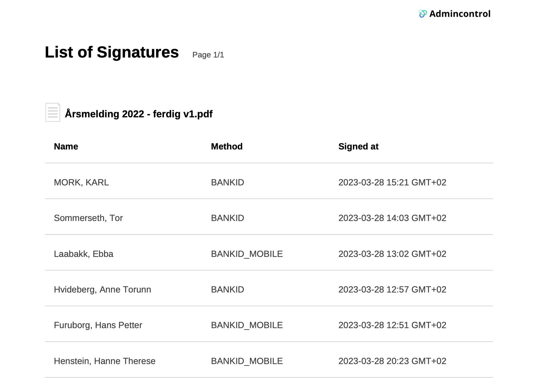
Task: Click the Method column header
Action: pyautogui.click(x=227, y=147)
